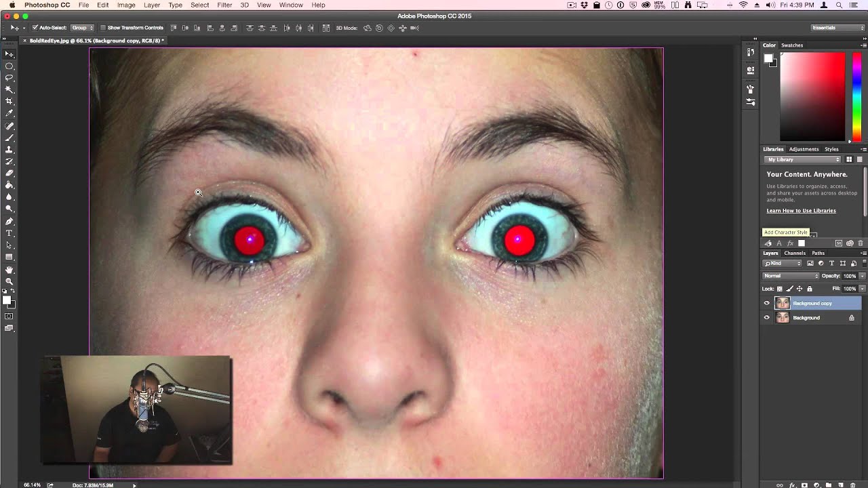This screenshot has width=868, height=488.
Task: Enable Show Transform Controls checkbox
Action: 103,28
